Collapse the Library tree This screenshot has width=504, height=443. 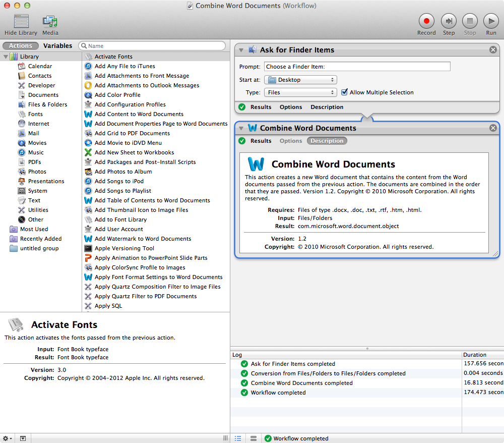click(x=6, y=57)
